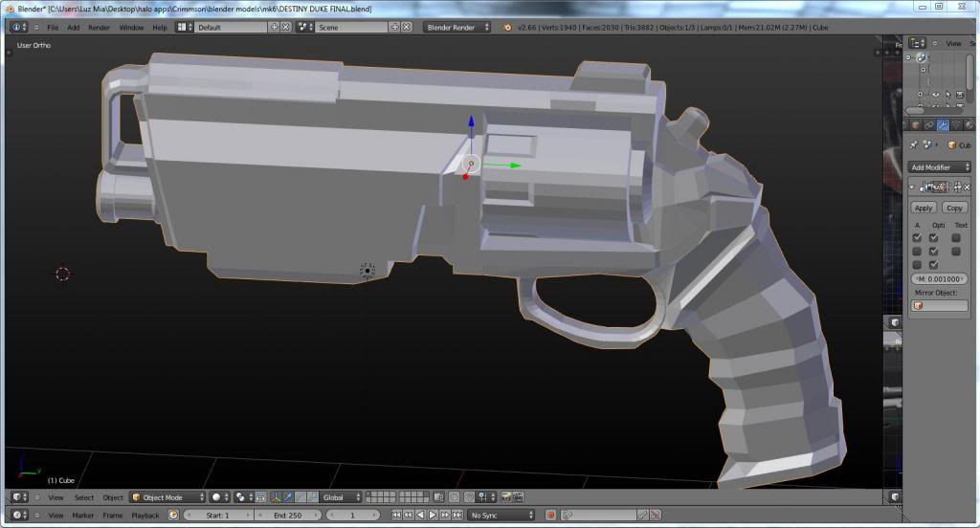This screenshot has height=528, width=980.
Task: Click the Start: 1 frame field
Action: click(x=217, y=516)
